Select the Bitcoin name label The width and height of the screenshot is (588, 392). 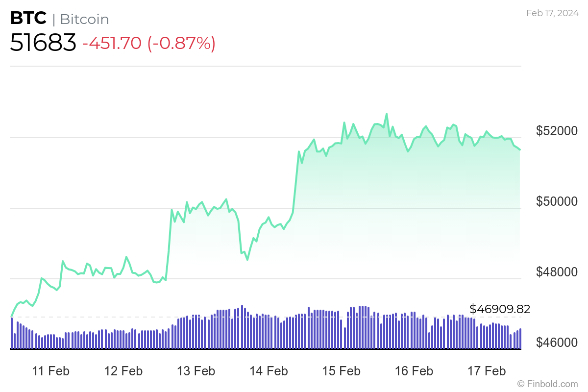click(x=84, y=19)
